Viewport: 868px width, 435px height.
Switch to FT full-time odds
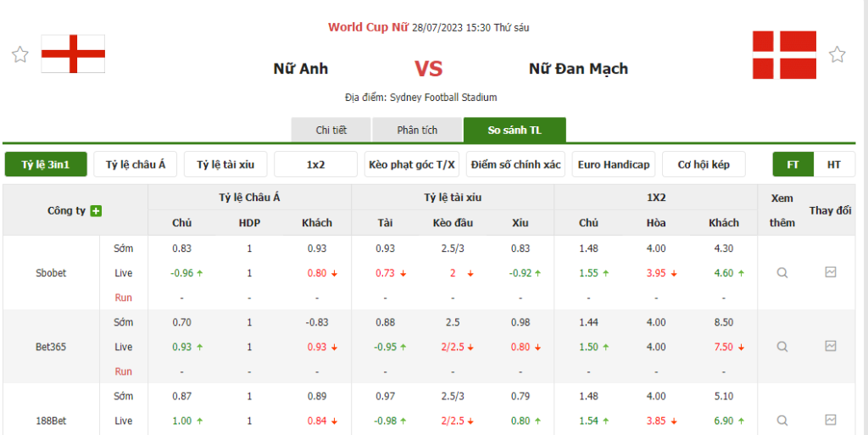coord(793,165)
